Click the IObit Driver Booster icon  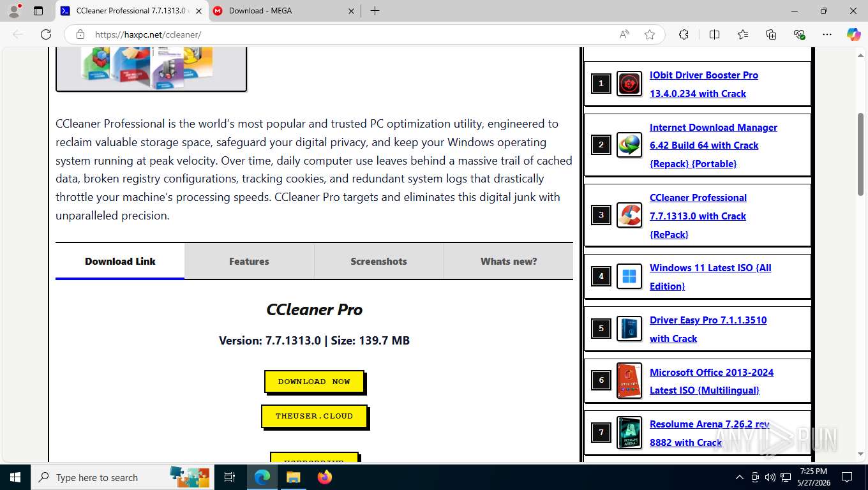coord(629,84)
